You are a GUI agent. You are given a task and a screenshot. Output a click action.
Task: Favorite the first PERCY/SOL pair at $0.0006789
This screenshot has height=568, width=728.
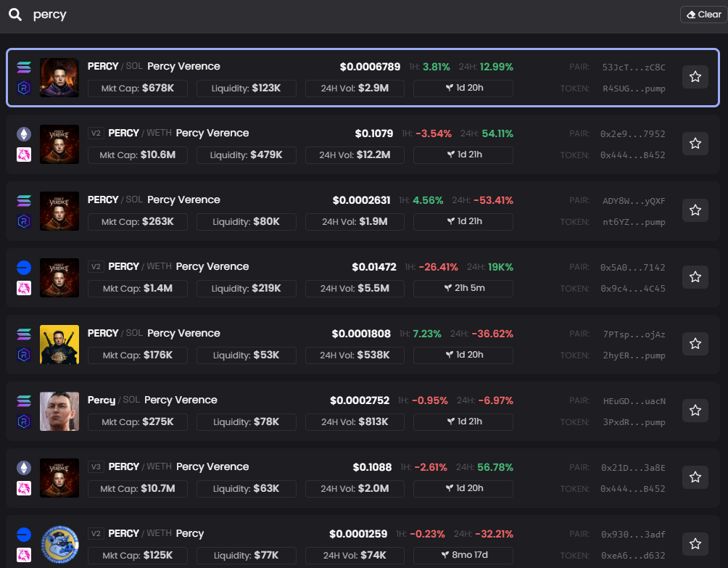point(695,77)
